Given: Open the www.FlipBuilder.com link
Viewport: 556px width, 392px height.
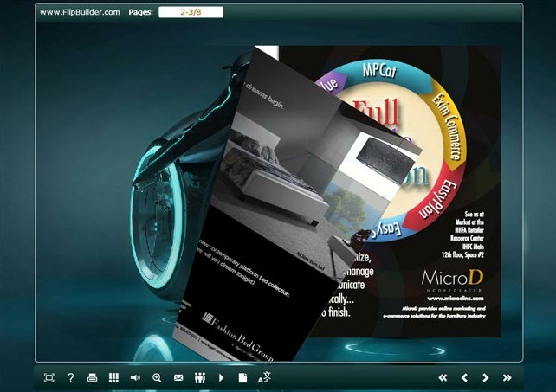Looking at the screenshot, I should (80, 12).
